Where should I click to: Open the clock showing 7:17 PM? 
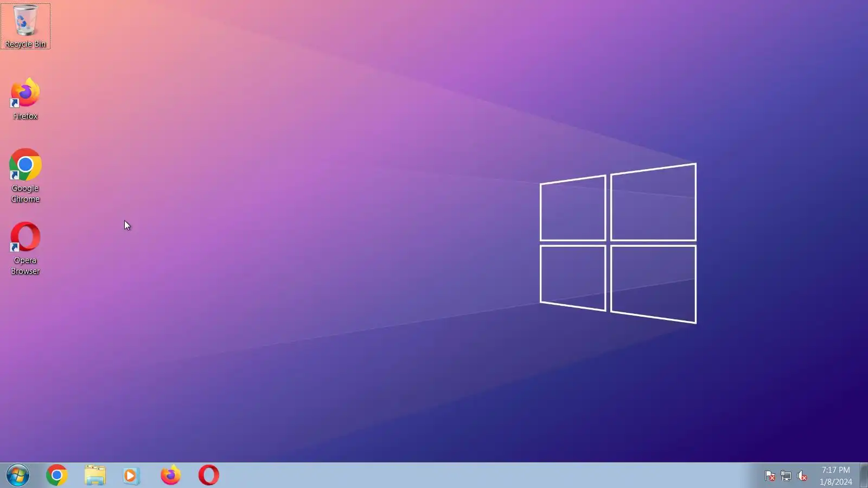[835, 476]
